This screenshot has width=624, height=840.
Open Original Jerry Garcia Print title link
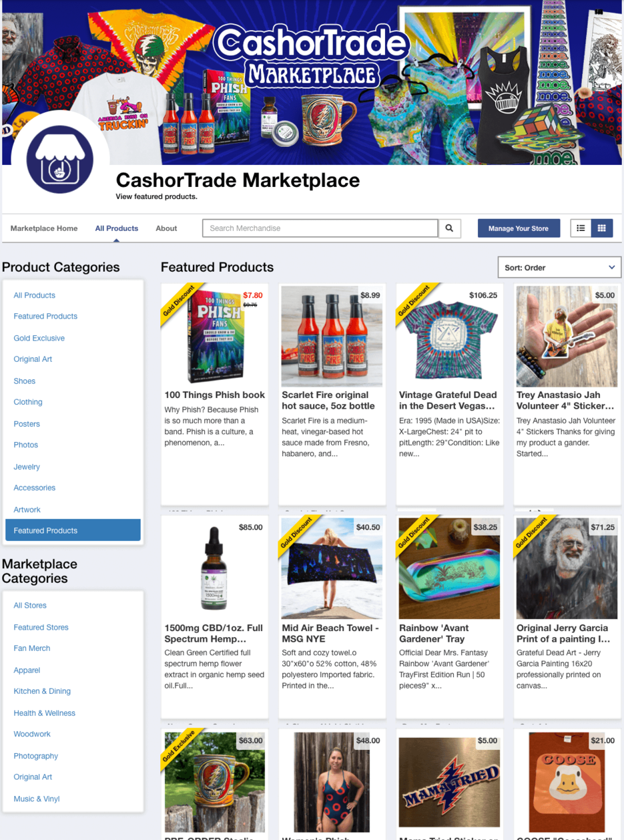coord(563,633)
